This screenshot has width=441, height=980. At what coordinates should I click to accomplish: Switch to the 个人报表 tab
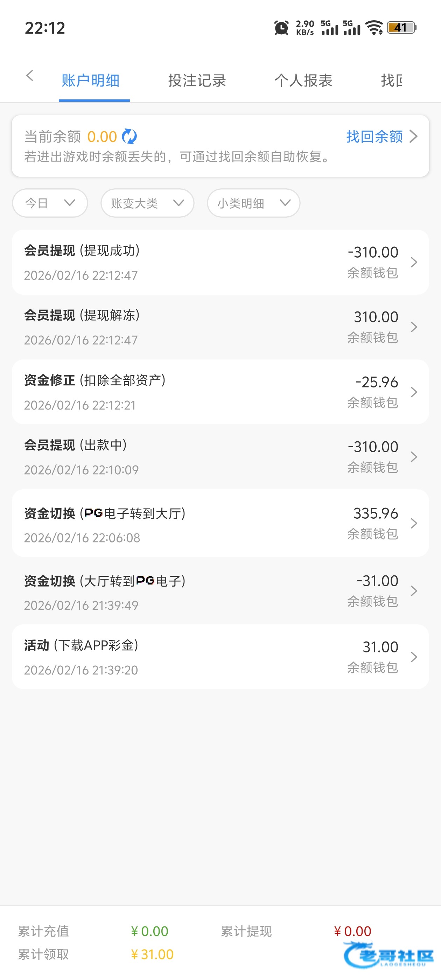pyautogui.click(x=303, y=80)
